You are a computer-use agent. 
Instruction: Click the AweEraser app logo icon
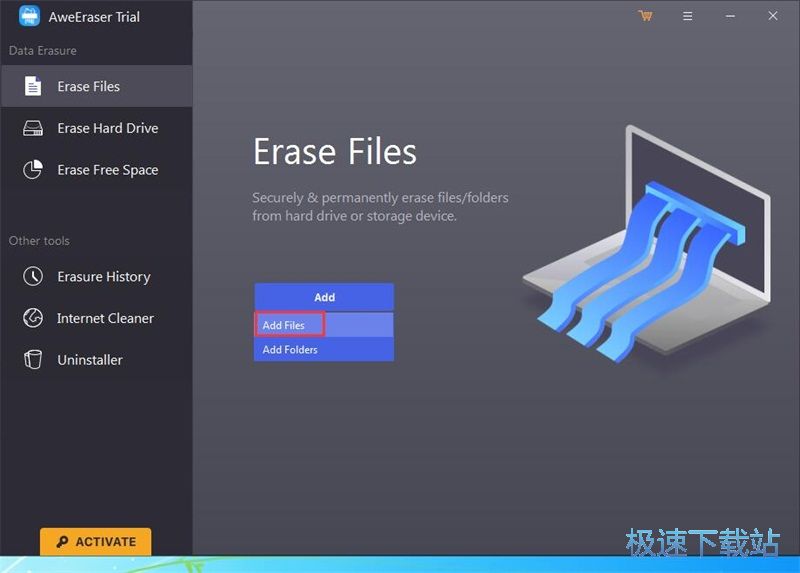pyautogui.click(x=30, y=16)
